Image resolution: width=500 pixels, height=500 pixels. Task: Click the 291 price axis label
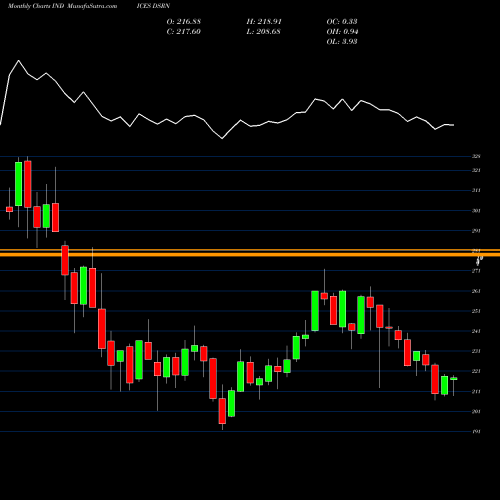[x=476, y=231]
